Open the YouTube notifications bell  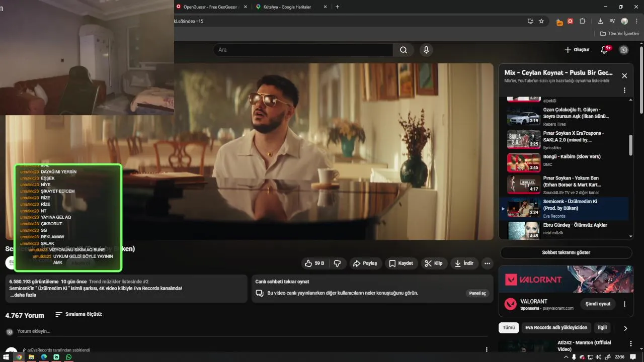tap(604, 50)
